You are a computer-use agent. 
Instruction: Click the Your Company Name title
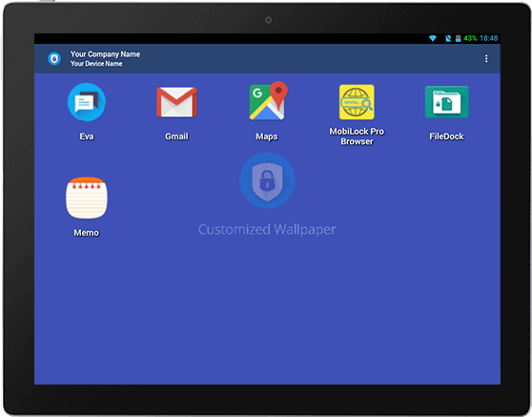point(105,54)
